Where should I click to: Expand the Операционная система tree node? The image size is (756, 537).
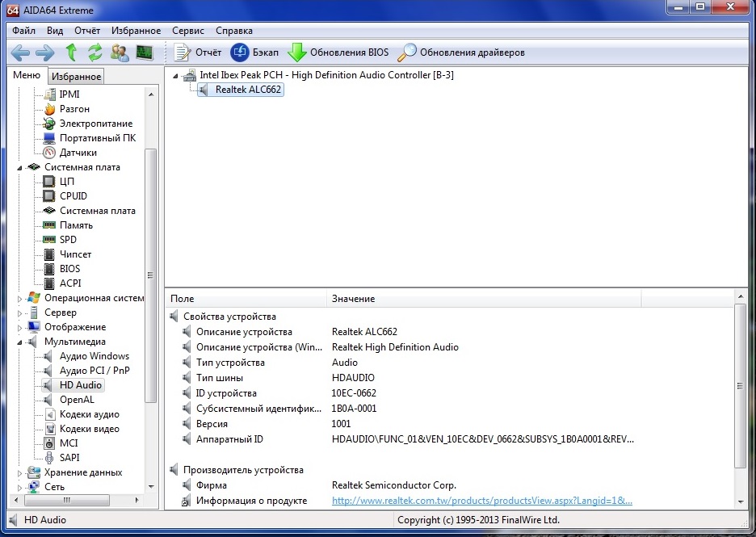point(22,298)
